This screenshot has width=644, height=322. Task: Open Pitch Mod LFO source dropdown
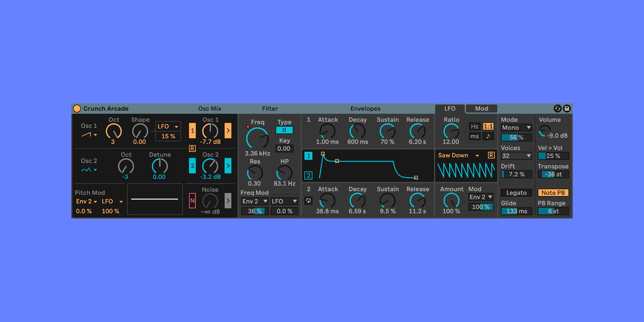[112, 201]
